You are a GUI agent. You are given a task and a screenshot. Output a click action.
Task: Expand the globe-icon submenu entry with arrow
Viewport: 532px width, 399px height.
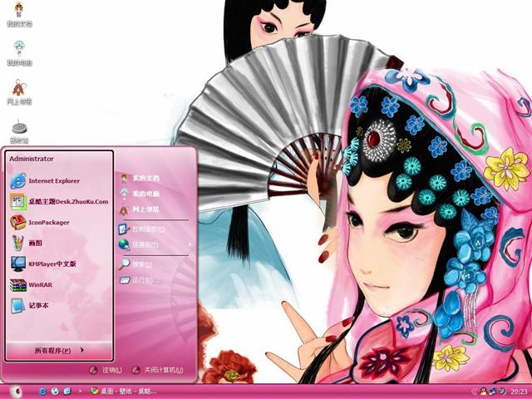click(155, 244)
